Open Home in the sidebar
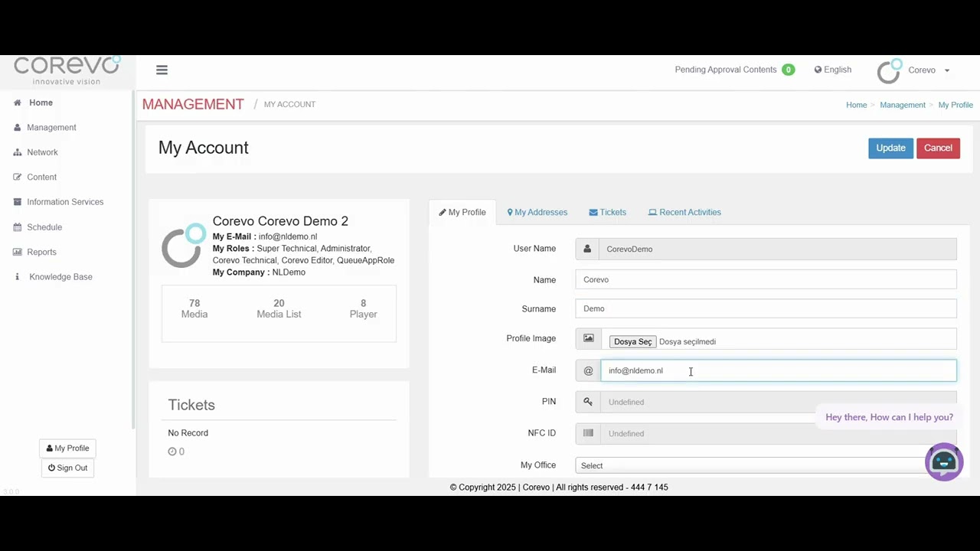Viewport: 980px width, 551px height. pyautogui.click(x=41, y=103)
